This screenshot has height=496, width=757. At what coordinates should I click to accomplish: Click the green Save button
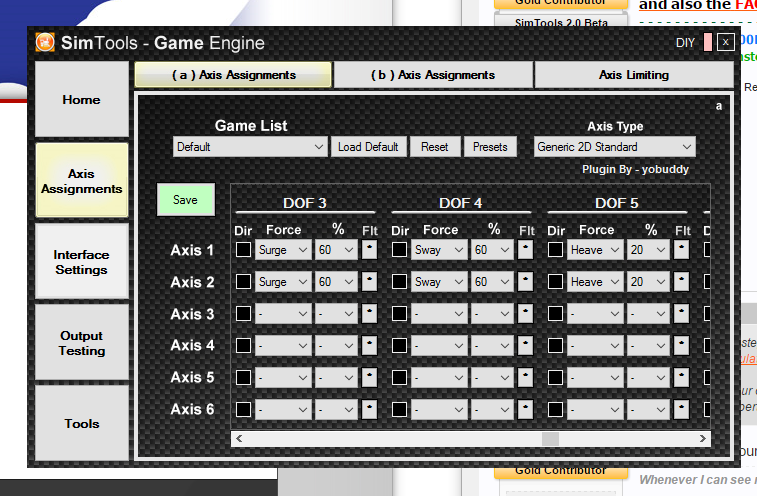[185, 199]
